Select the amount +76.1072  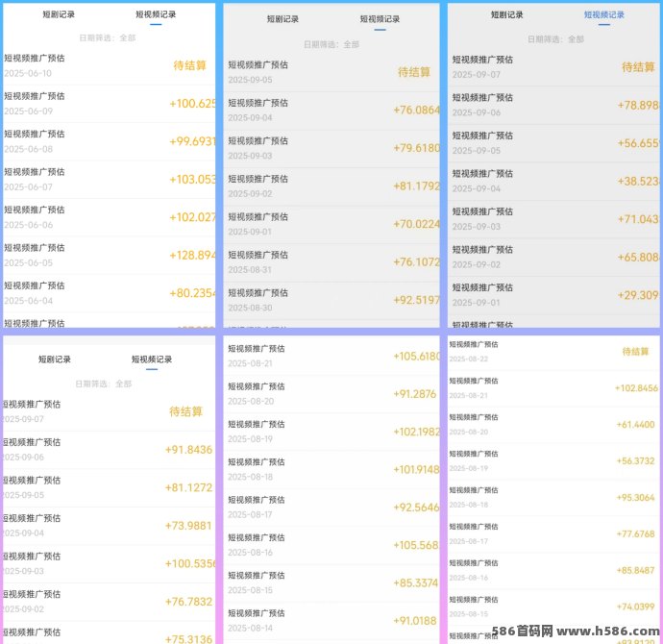tap(416, 262)
